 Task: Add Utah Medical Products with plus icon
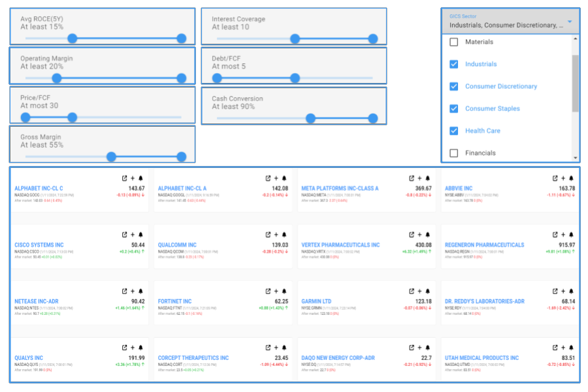[x=563, y=348]
